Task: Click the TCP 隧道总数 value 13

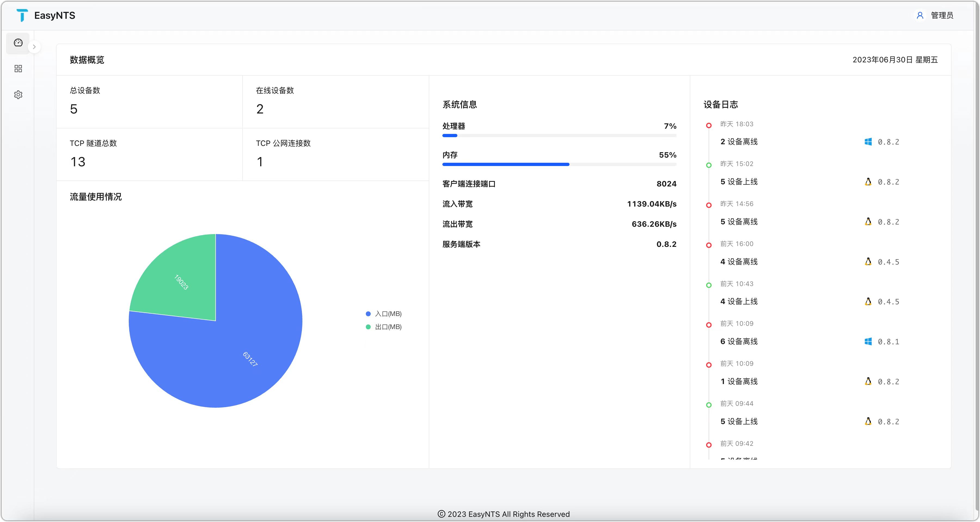Action: (x=78, y=162)
